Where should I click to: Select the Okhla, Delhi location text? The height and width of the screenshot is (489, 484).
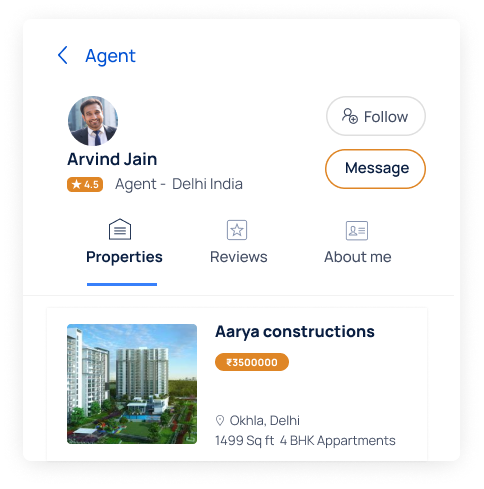(265, 420)
